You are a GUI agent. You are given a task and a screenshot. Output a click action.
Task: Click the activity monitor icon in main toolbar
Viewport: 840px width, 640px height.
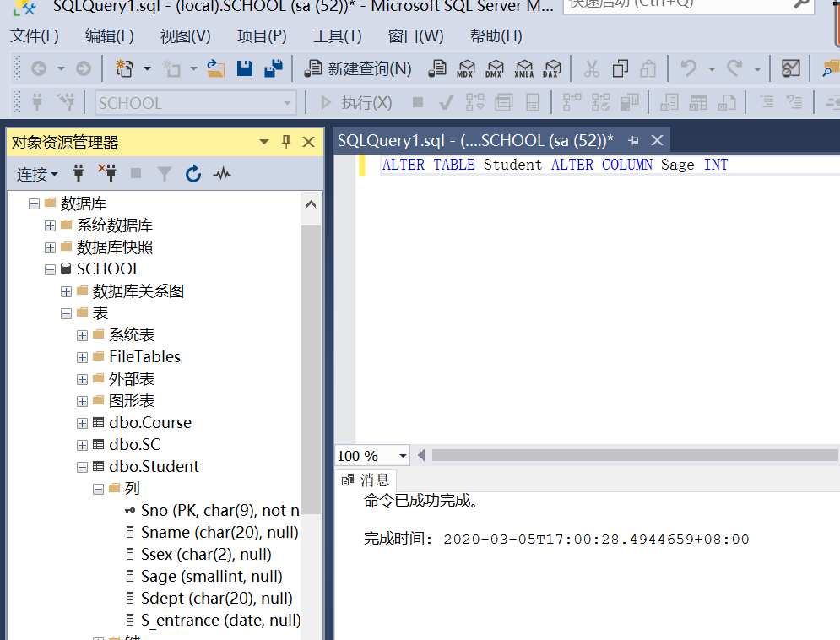pyautogui.click(x=791, y=68)
